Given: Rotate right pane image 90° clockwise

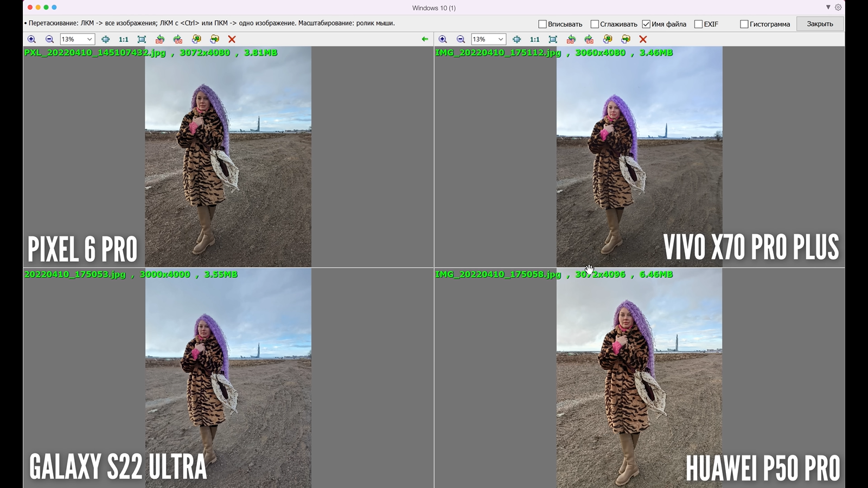Looking at the screenshot, I should point(589,39).
